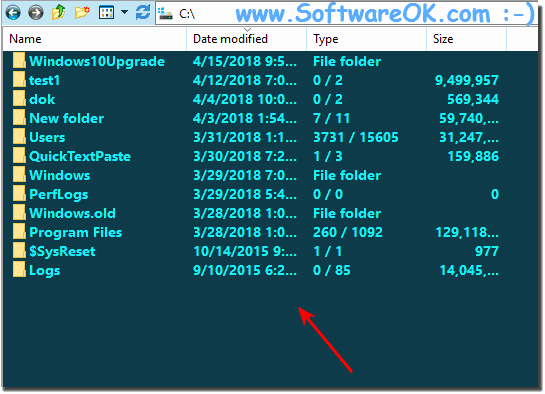Click the Windows.old folder name
Viewport: 545px width, 394px height.
click(72, 213)
